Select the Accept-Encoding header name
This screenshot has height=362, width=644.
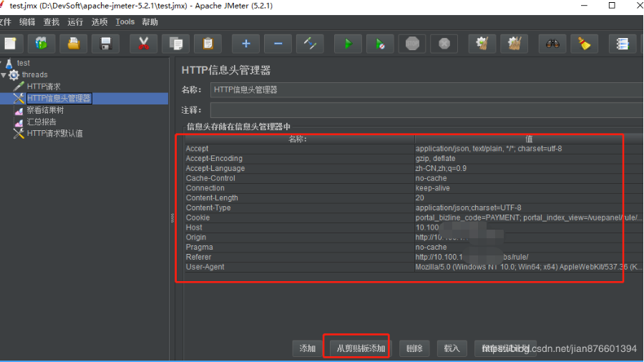pyautogui.click(x=214, y=158)
